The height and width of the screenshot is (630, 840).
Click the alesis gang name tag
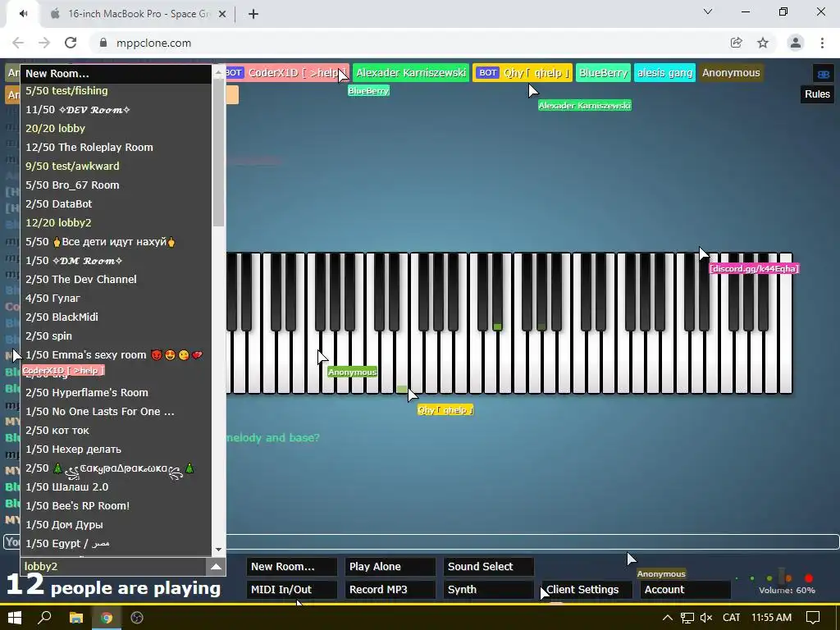[664, 73]
